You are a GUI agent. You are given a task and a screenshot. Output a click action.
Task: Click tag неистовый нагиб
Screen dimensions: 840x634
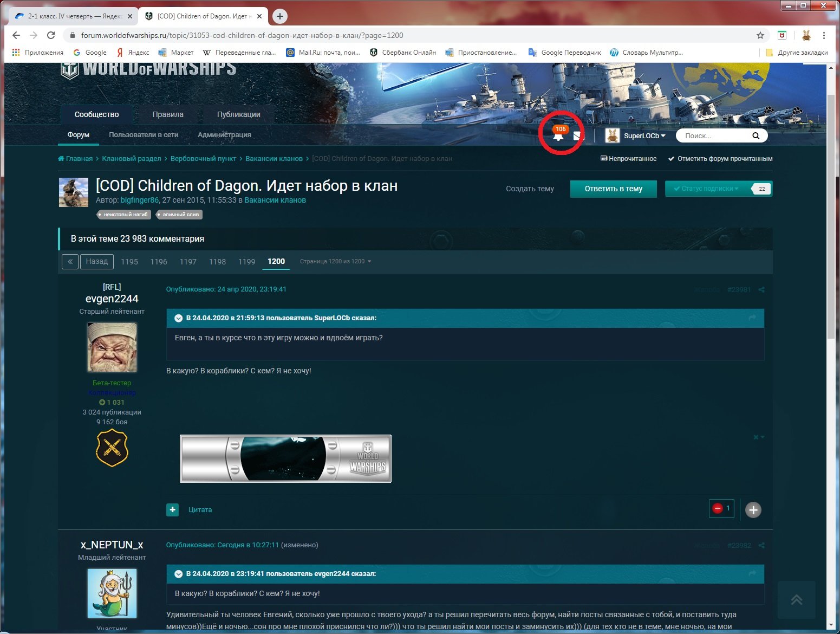pos(123,215)
